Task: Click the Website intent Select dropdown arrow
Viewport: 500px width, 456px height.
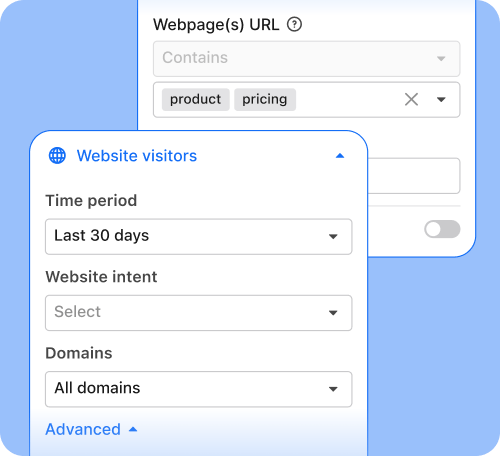Action: click(333, 313)
